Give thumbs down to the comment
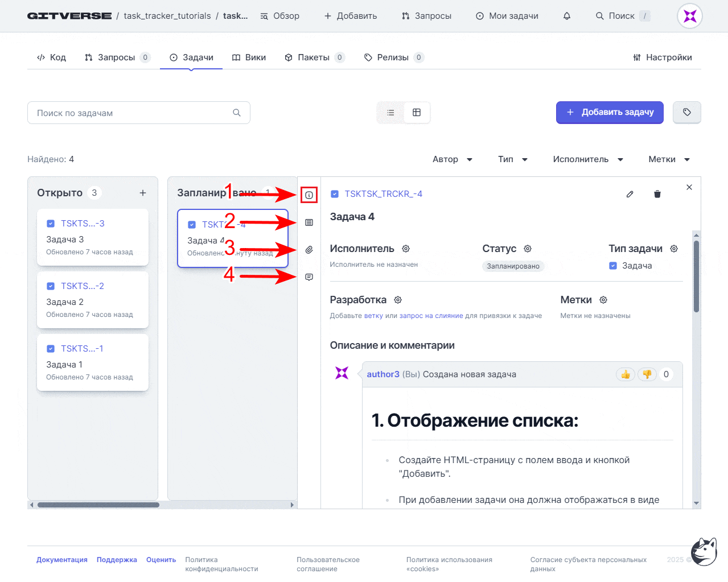This screenshot has width=728, height=582. [x=647, y=374]
